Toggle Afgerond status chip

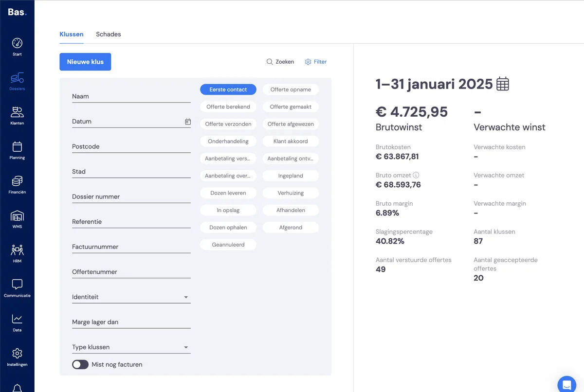[291, 228]
